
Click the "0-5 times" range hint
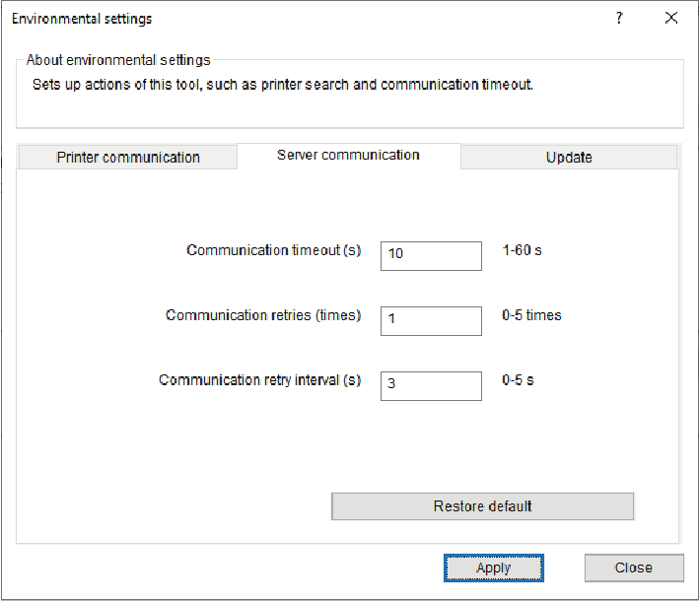531,316
